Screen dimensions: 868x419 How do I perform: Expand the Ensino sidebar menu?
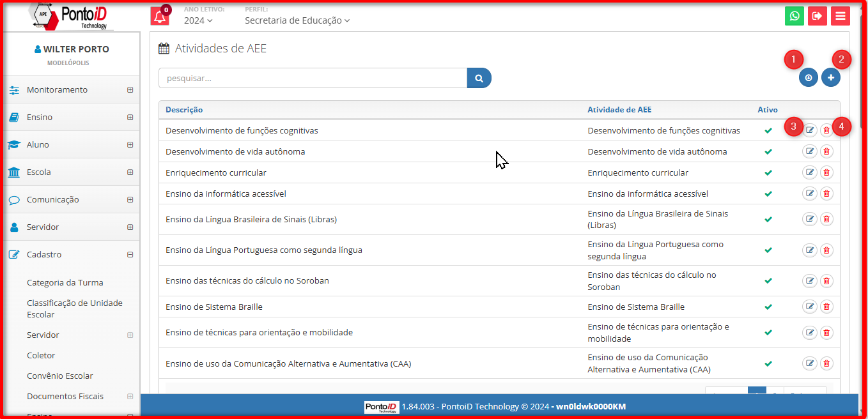click(72, 118)
